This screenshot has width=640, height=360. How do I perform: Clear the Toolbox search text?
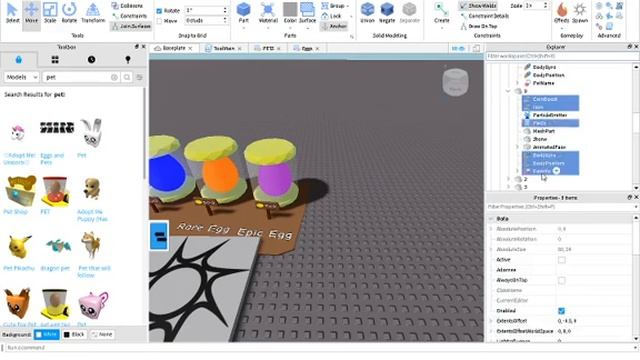coord(114,77)
